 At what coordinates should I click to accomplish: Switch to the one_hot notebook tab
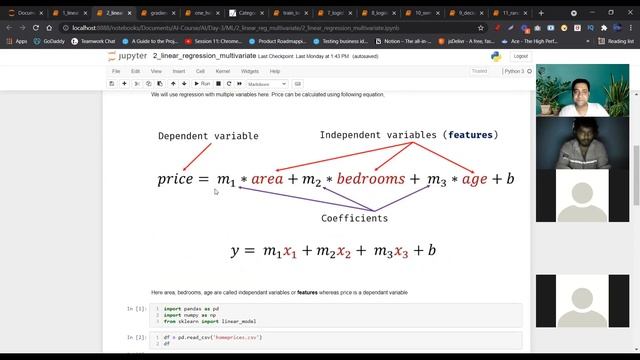point(202,13)
